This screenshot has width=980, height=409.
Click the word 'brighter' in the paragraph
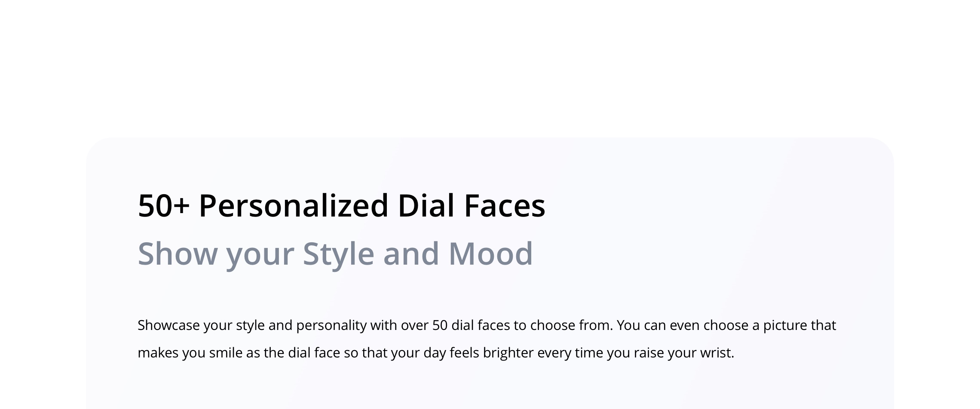(x=508, y=353)
